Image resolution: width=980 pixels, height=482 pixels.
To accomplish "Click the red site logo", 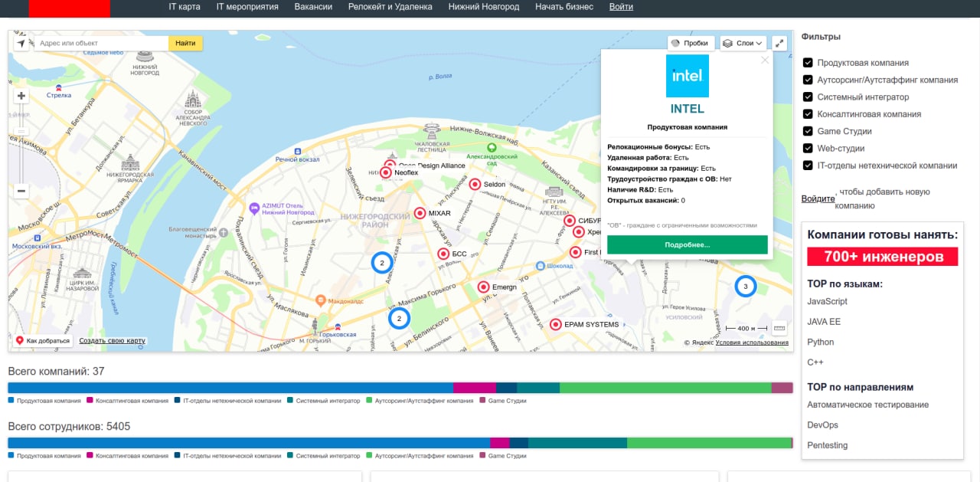I will pos(70,8).
